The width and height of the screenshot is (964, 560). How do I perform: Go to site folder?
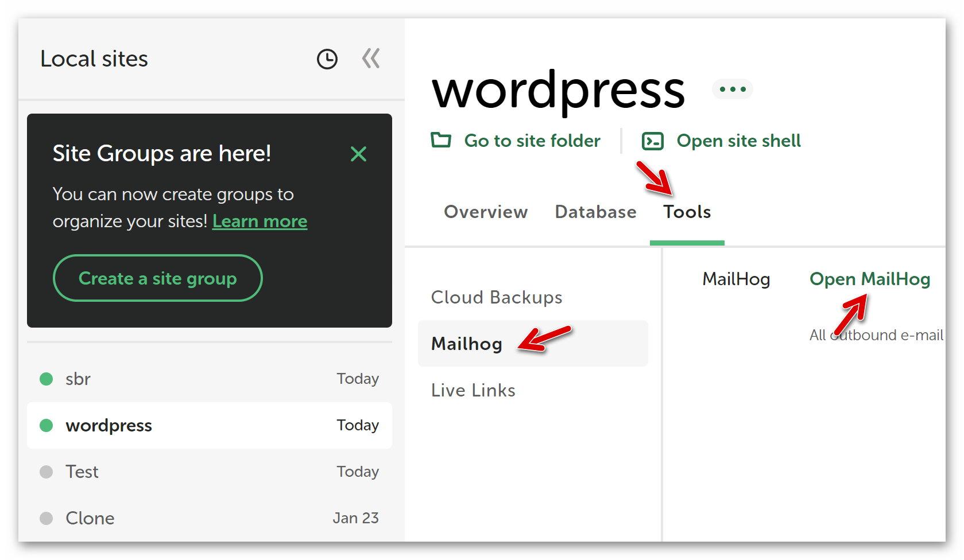pyautogui.click(x=532, y=141)
